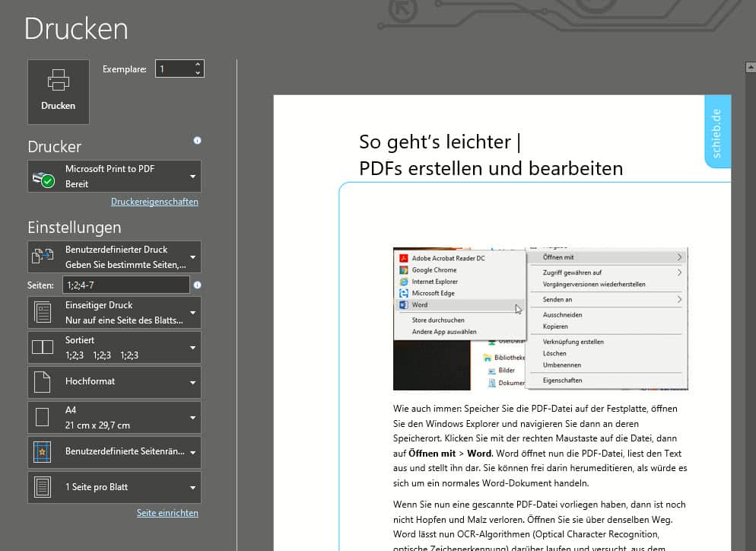Viewport: 756px width, 551px height.
Task: Open Druckereigenschaften link
Action: click(x=154, y=202)
